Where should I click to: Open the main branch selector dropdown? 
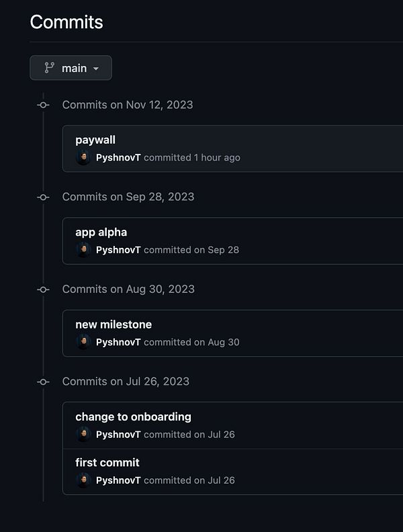(71, 68)
